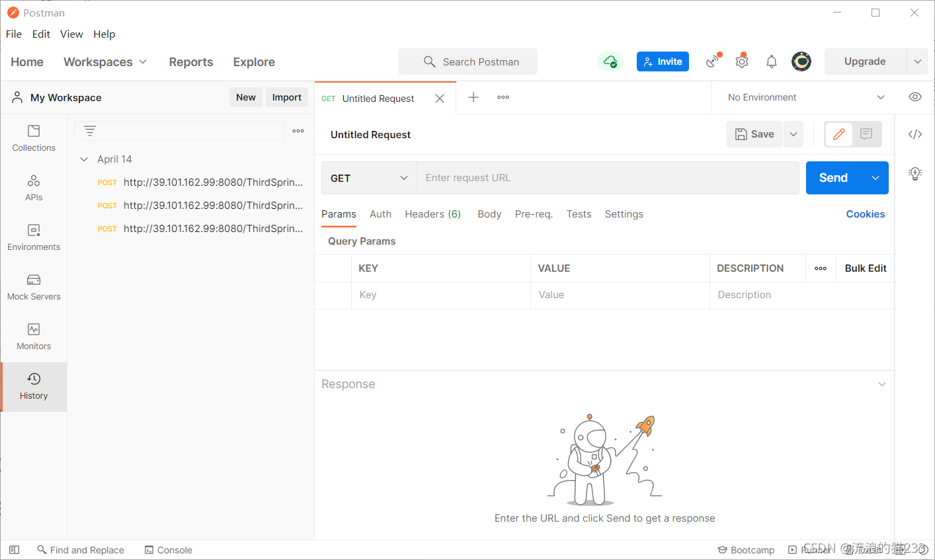Open the No Environment selector
This screenshot has width=935, height=560.
(x=805, y=97)
